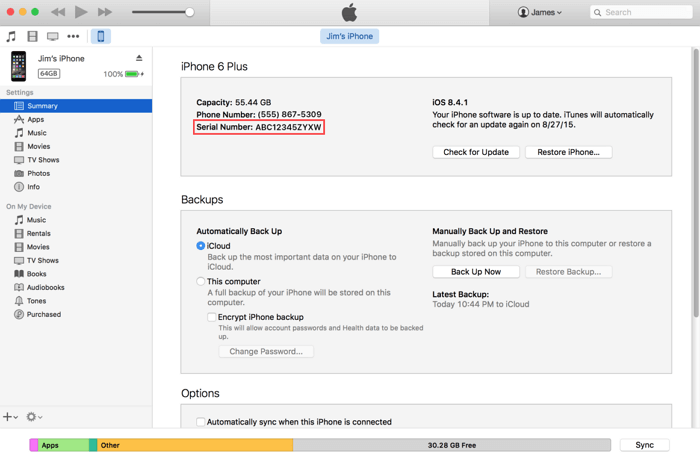
Task: Choose This computer backup option
Action: 201,282
